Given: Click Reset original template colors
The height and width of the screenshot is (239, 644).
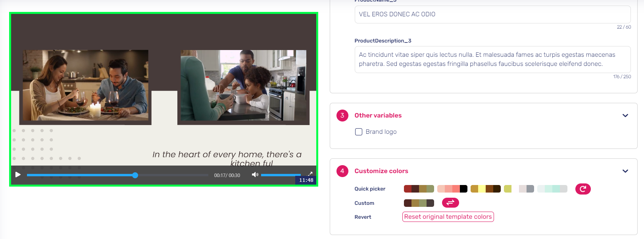Looking at the screenshot, I should click(x=448, y=217).
